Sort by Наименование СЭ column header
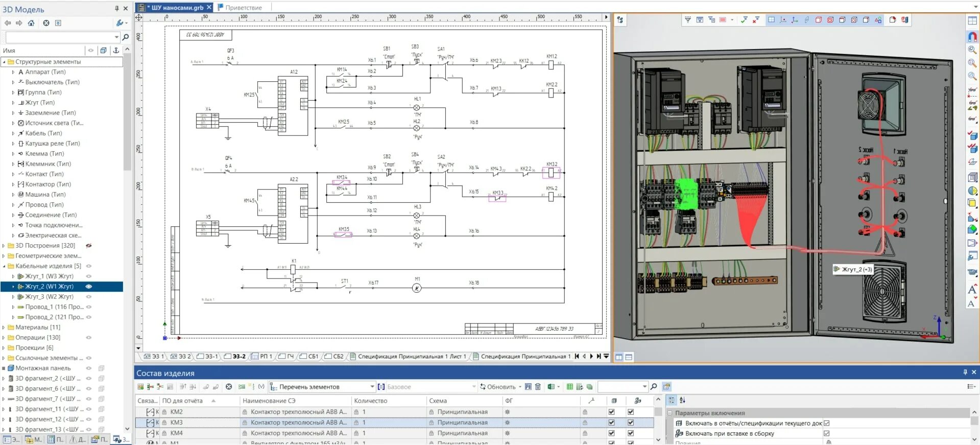The width and height of the screenshot is (980, 445). coord(296,401)
